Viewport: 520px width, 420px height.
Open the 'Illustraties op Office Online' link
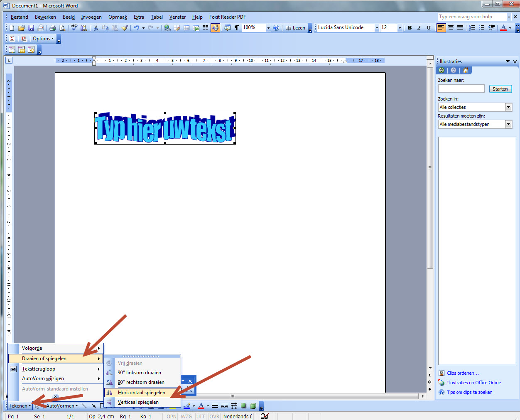pyautogui.click(x=473, y=383)
